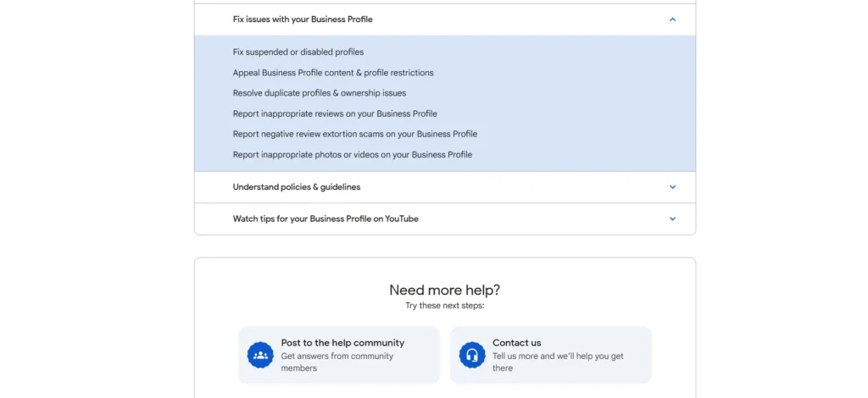
Task: Click Get answers from community members text
Action: click(337, 362)
